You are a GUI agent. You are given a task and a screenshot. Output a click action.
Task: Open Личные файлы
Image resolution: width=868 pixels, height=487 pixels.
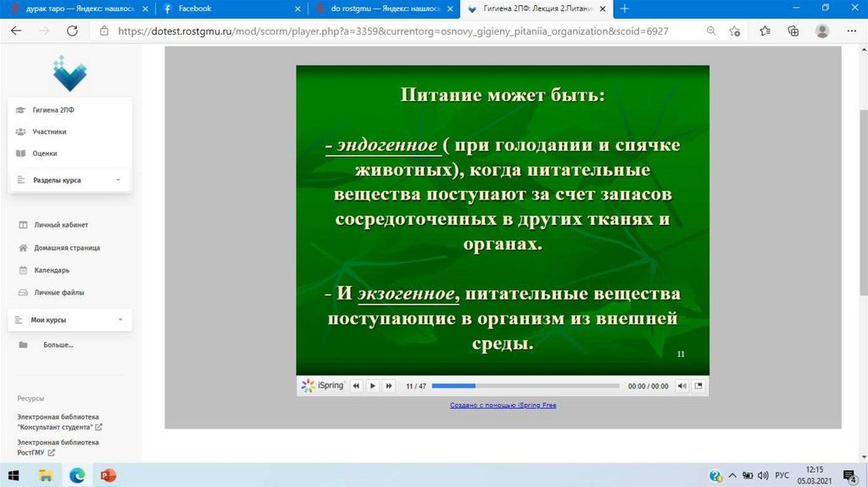coord(58,292)
